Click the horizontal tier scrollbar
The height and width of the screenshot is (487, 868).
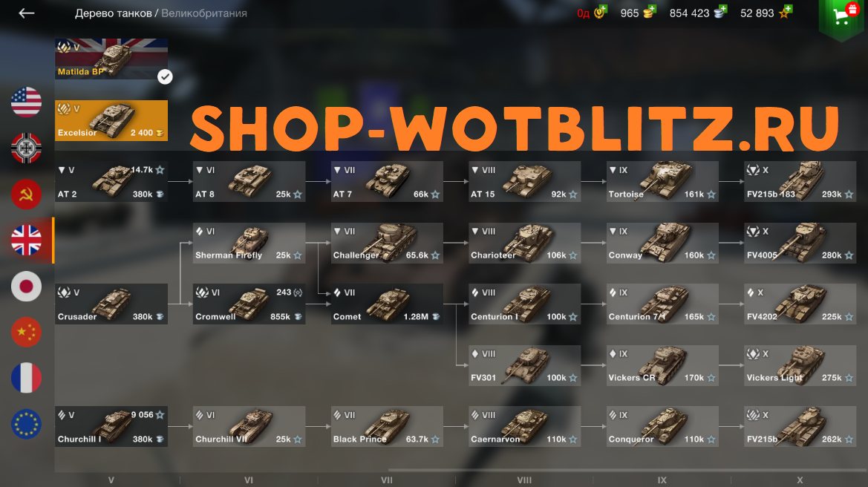[627, 470]
